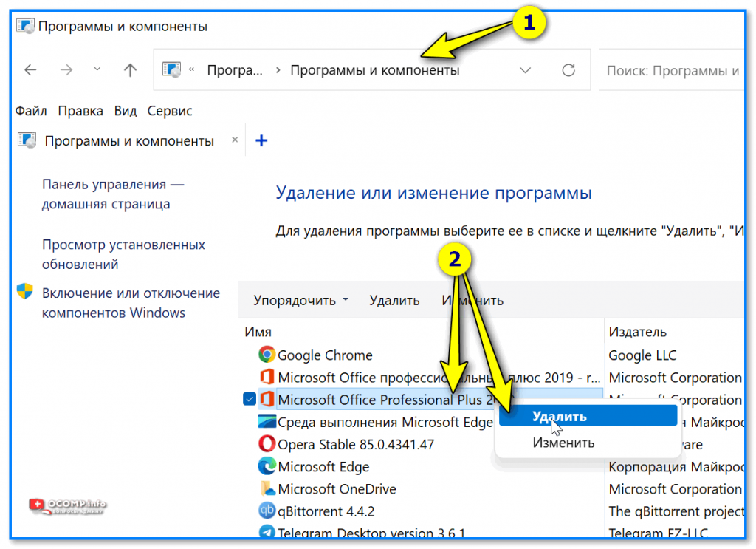Click the search Programs field
This screenshot has height=549, width=756.
[x=672, y=70]
